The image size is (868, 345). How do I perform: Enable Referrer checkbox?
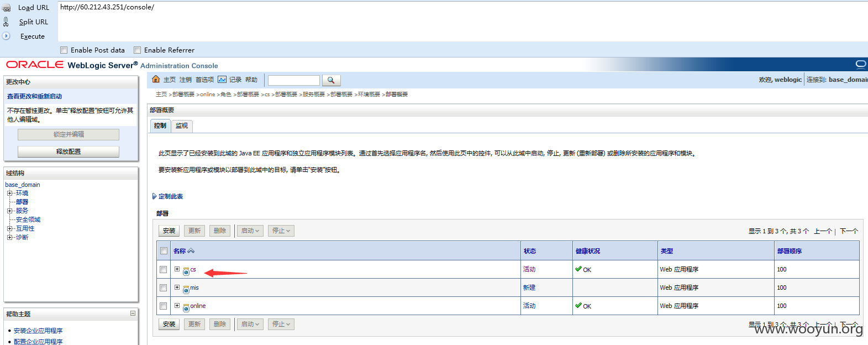[138, 50]
